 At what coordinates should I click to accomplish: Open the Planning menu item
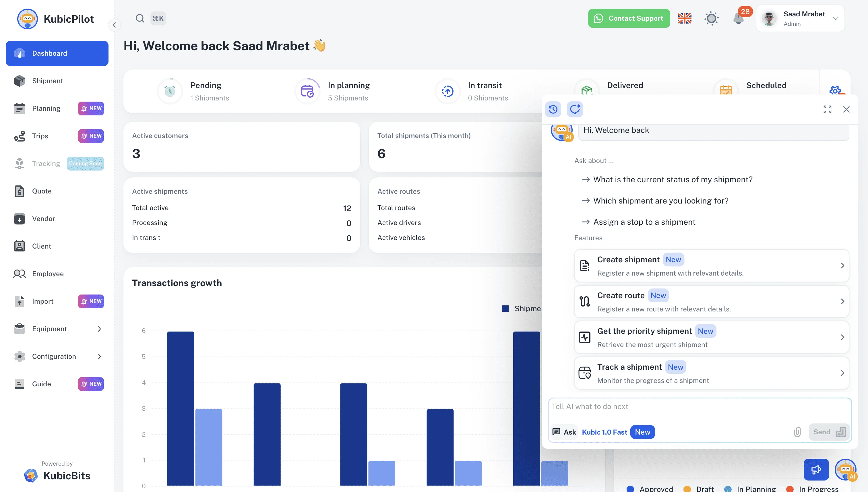point(46,109)
